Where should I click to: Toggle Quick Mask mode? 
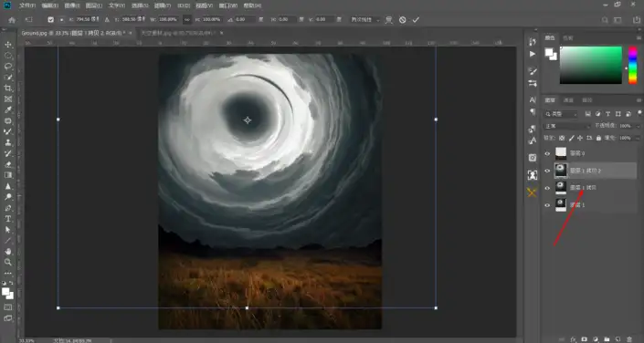pyautogui.click(x=8, y=307)
